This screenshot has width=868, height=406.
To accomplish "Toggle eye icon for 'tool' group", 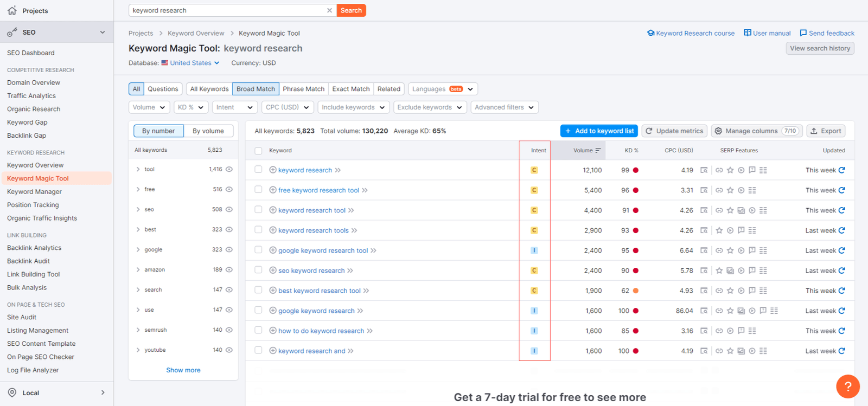I will [229, 169].
